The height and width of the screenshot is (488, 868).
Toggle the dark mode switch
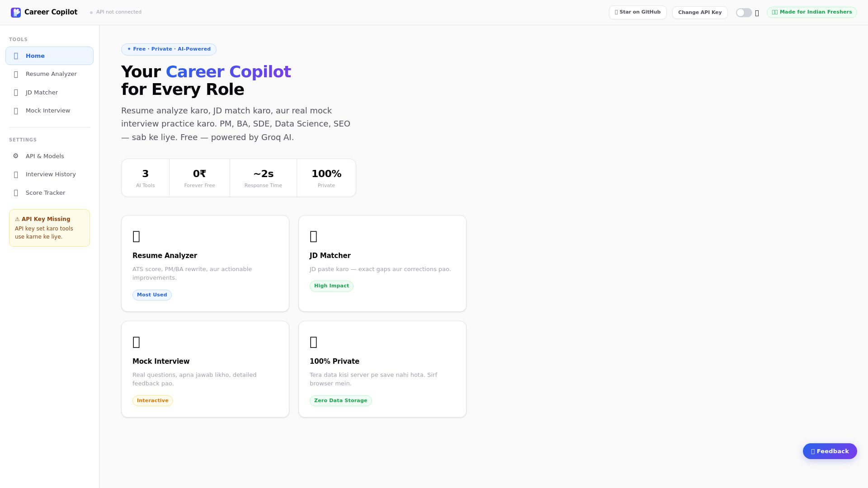click(x=744, y=13)
